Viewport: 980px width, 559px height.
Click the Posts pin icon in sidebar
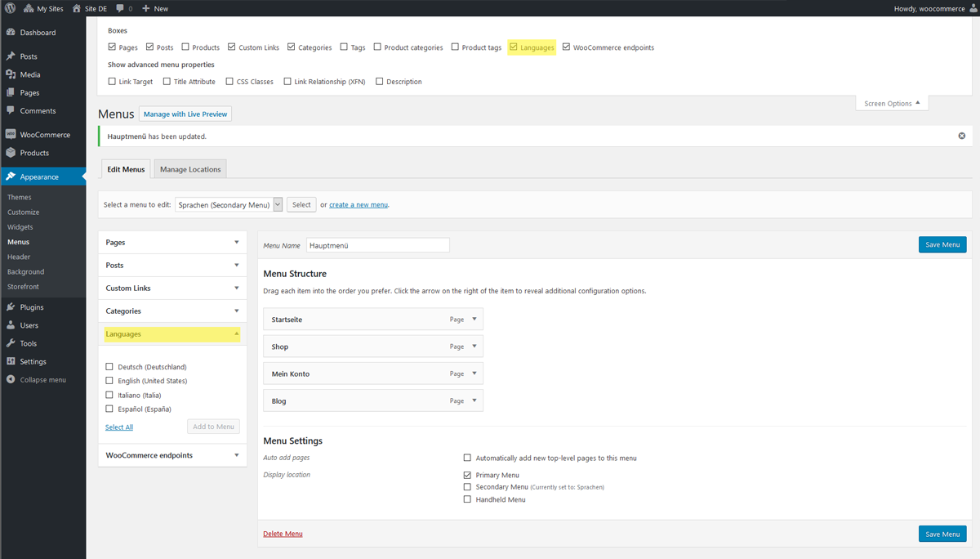tap(11, 56)
